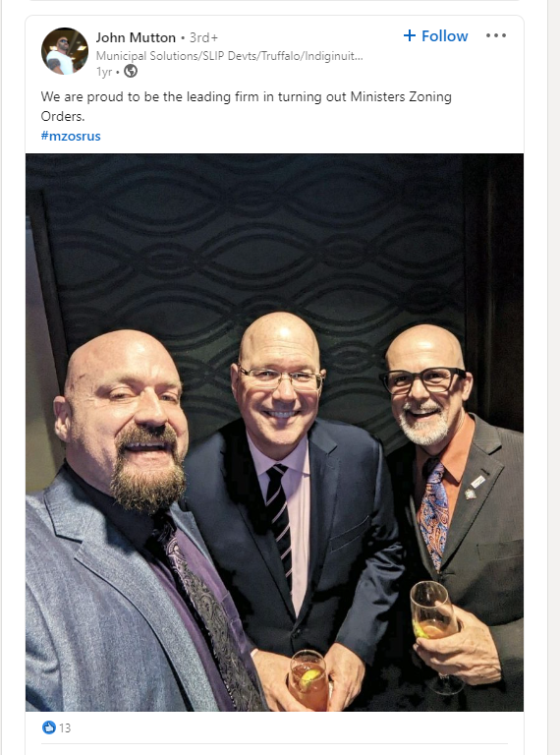Click the vertical scrollbar at page edge

click(554, 377)
